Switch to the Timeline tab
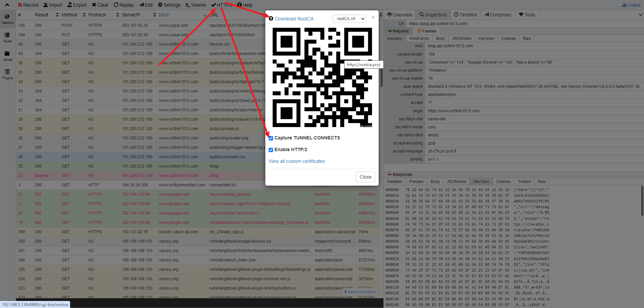Viewport: 644px width, 308px height. [465, 15]
